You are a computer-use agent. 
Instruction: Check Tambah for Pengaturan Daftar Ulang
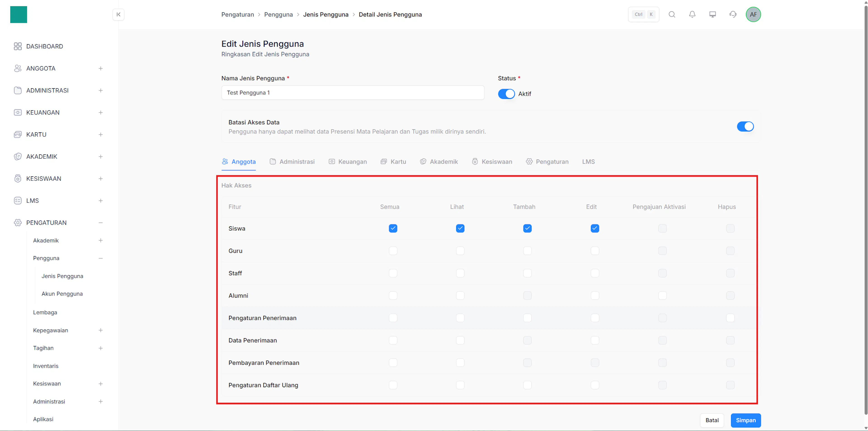tap(527, 385)
